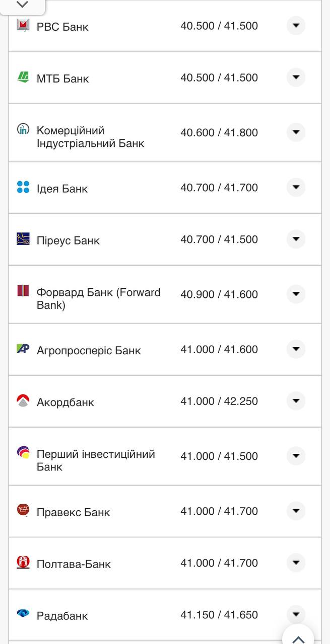Expand the Перший інвестиційний Банк row
Screen dimensions: 330x644
click(x=296, y=456)
